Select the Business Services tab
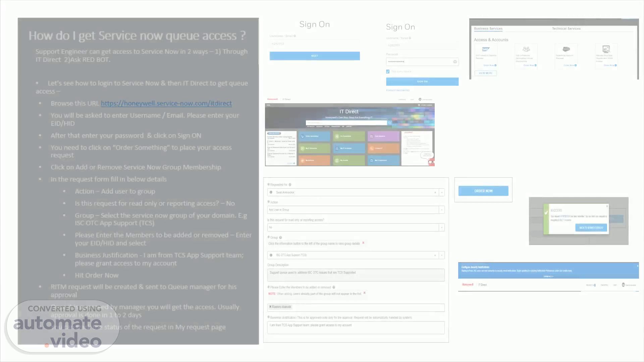This screenshot has width=644, height=362. (488, 28)
